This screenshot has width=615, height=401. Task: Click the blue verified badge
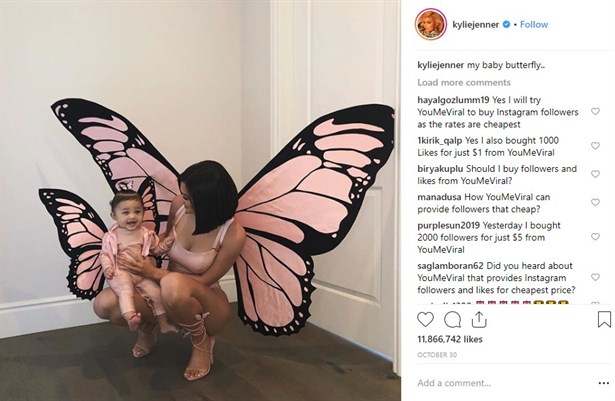coord(506,24)
